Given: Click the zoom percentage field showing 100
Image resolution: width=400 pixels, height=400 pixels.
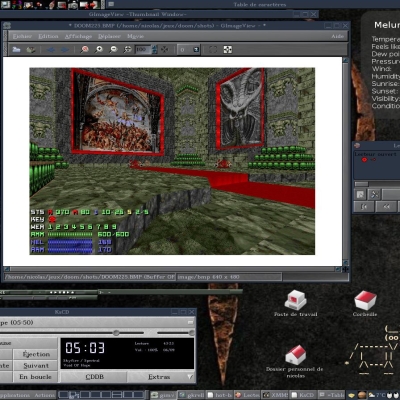Looking at the screenshot, I should 143,50.
